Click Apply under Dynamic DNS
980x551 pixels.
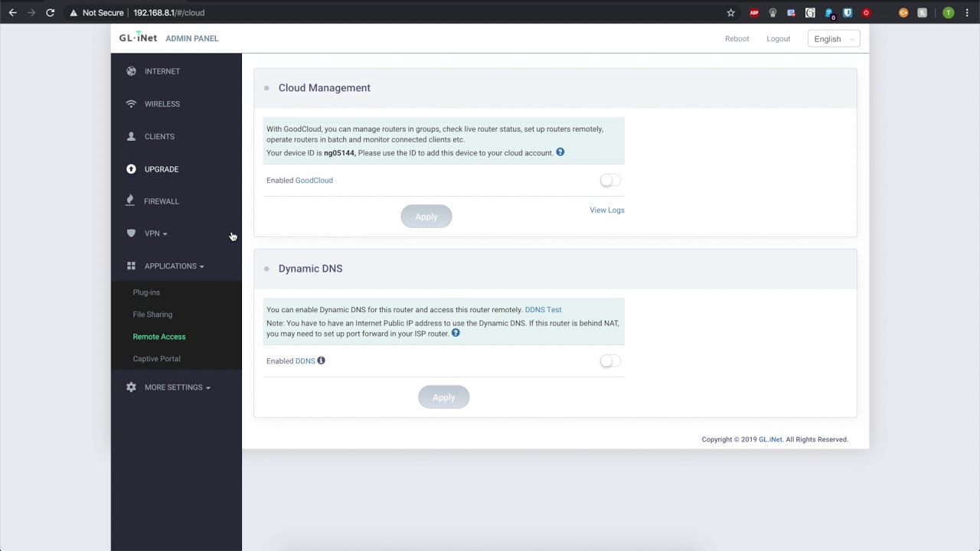pos(444,397)
